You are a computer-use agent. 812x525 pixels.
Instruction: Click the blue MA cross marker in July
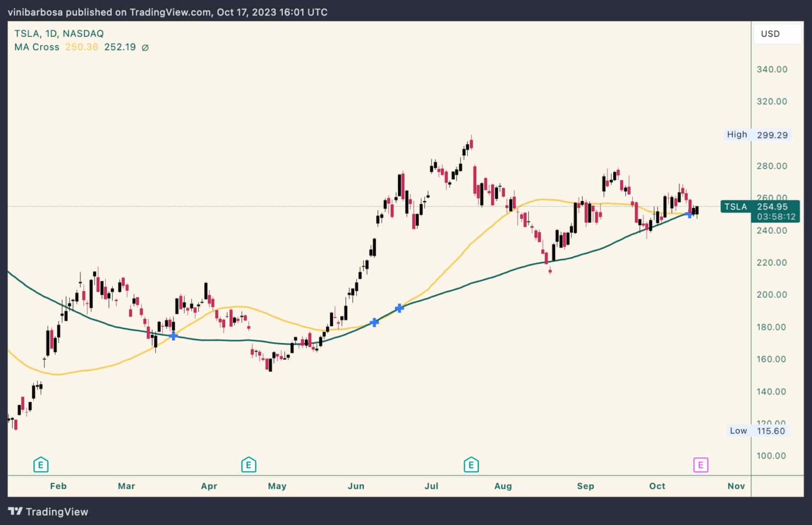[399, 307]
